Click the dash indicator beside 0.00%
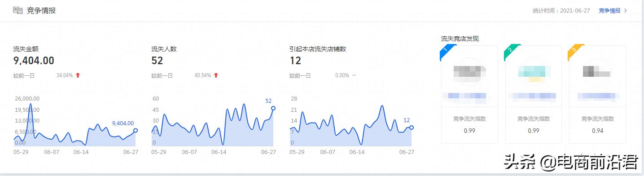The width and height of the screenshot is (644, 176). (x=354, y=75)
